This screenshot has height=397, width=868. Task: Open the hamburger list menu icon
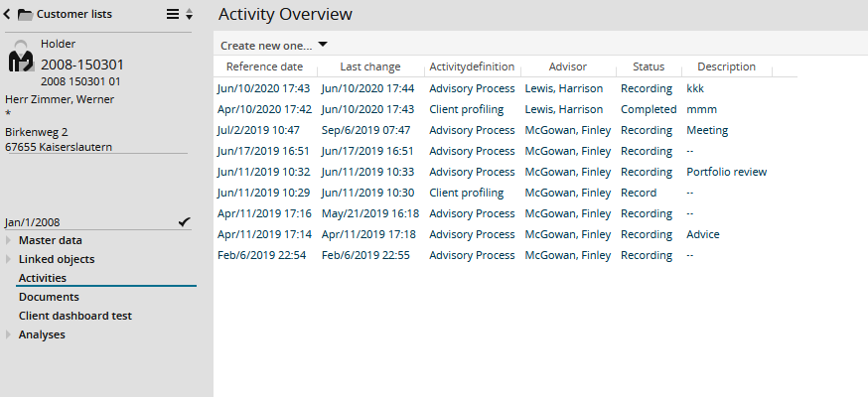(173, 14)
